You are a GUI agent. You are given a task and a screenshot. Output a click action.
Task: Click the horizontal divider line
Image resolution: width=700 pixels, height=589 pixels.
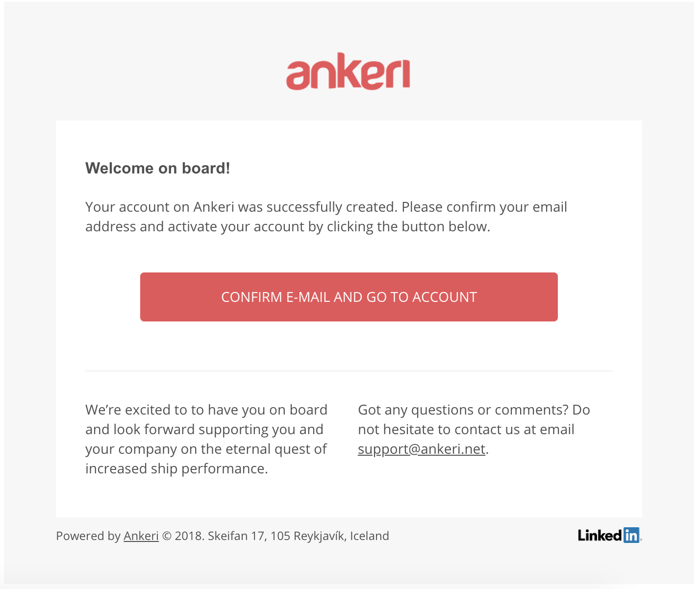pyautogui.click(x=349, y=371)
